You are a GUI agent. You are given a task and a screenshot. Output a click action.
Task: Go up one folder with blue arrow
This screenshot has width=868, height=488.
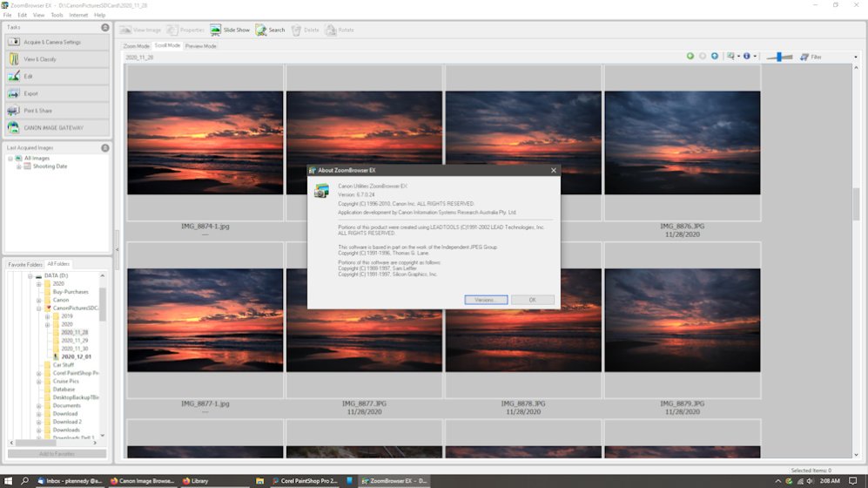pos(715,57)
